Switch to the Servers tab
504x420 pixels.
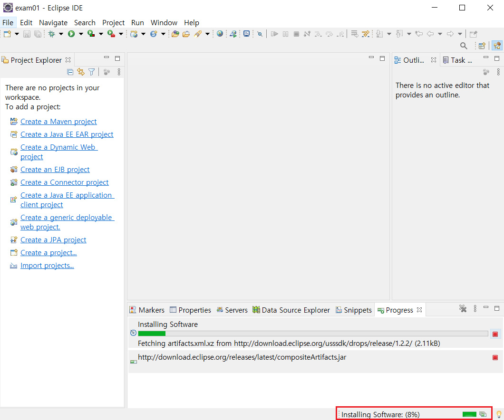[x=232, y=310]
